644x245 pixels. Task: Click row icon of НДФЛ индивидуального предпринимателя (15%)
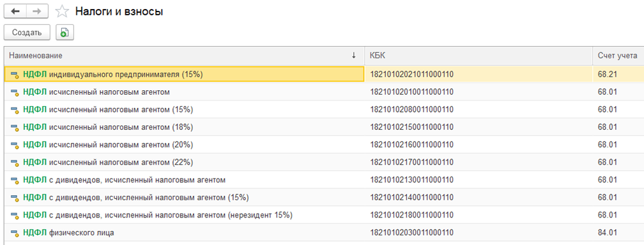coord(15,75)
